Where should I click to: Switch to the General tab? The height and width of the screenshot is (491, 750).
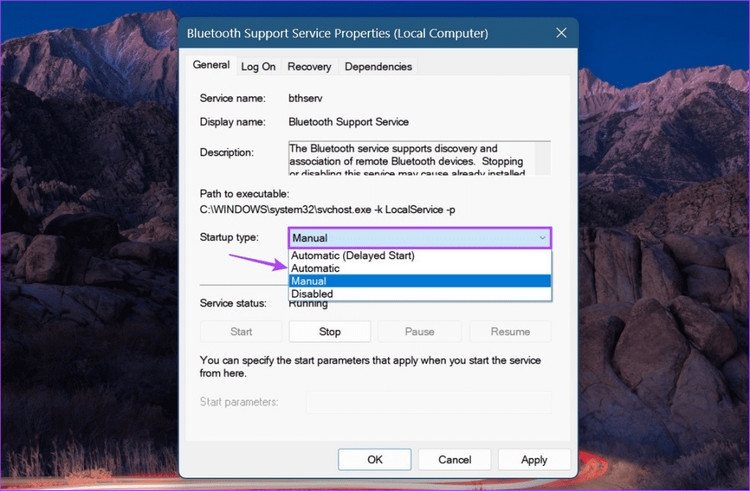click(x=211, y=65)
